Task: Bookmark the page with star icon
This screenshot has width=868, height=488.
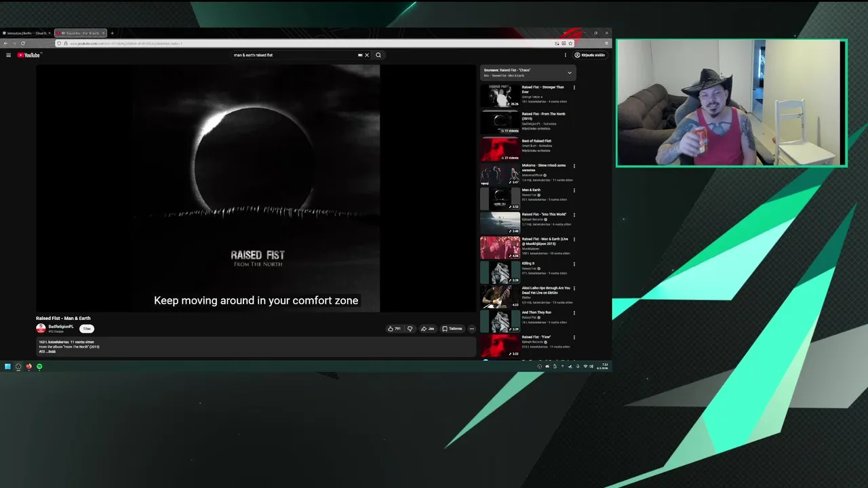Action: click(x=570, y=43)
